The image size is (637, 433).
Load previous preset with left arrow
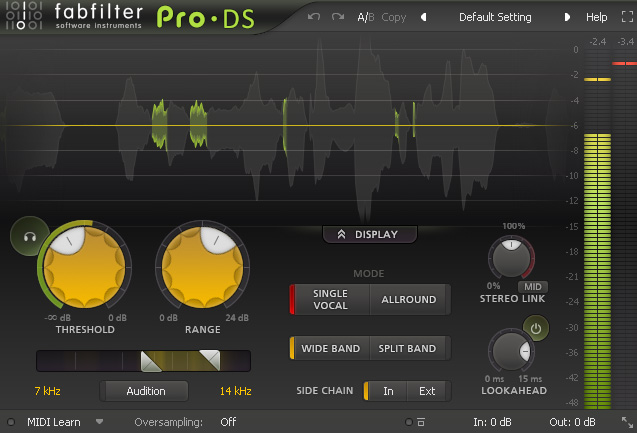click(424, 17)
